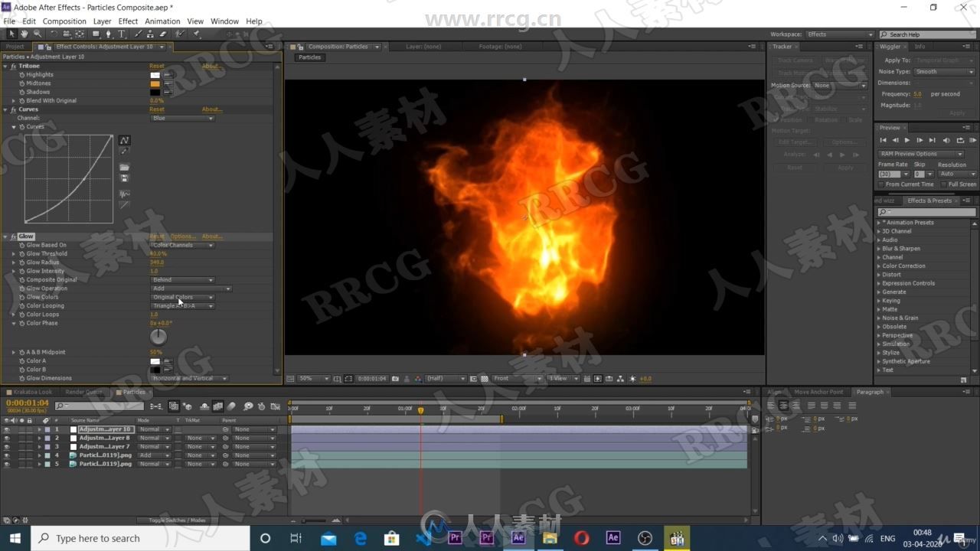Toggle Tritone effect fx switch
The height and width of the screenshot is (551, 980).
[x=13, y=66]
